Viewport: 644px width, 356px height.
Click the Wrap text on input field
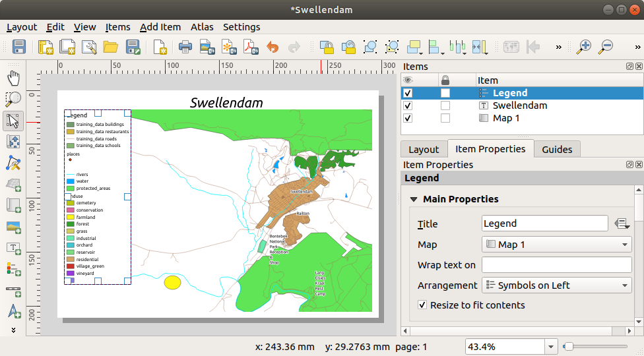[557, 265]
